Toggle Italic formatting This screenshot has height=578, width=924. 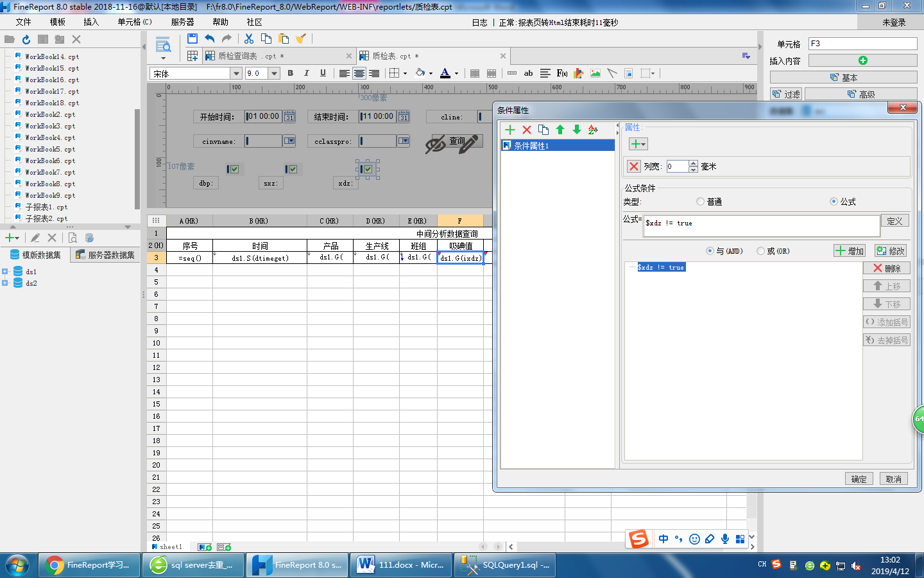[306, 73]
